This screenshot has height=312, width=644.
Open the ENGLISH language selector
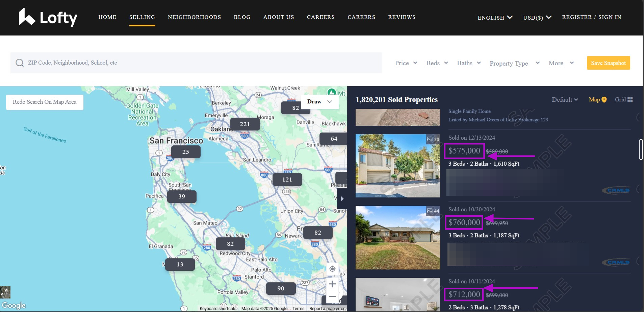coord(495,18)
